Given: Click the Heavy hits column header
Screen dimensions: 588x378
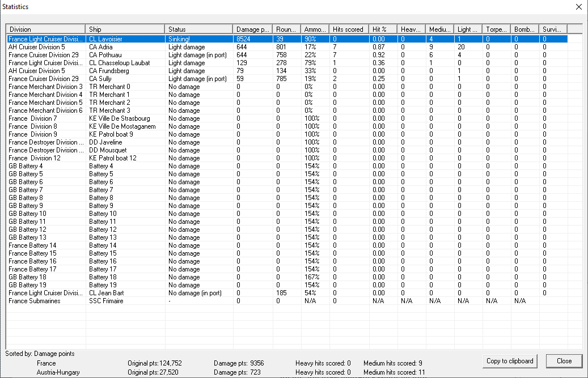Looking at the screenshot, I should [x=412, y=29].
